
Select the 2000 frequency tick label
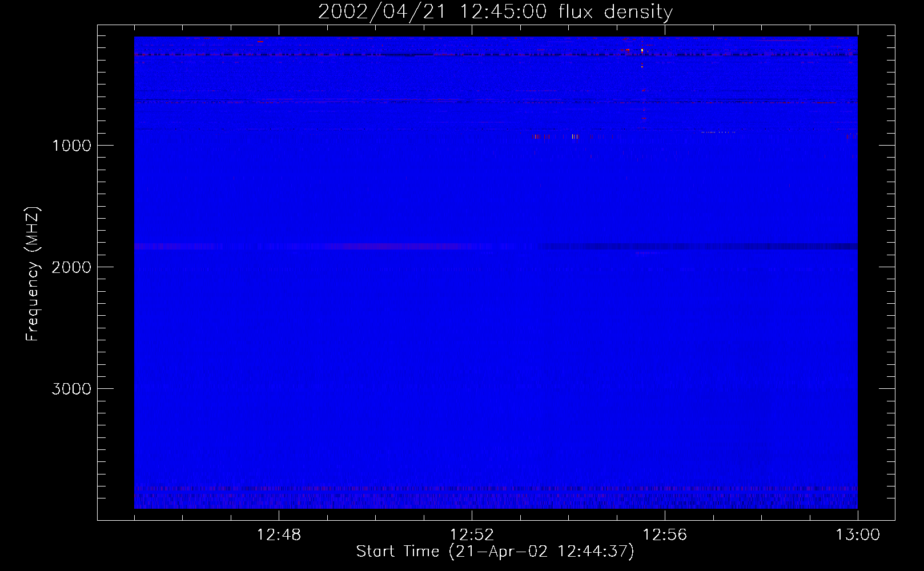tap(71, 267)
